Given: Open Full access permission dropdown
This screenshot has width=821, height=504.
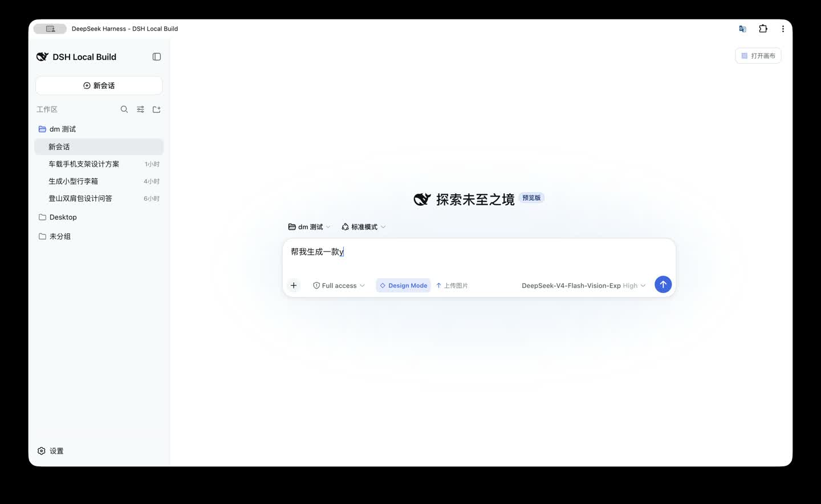Looking at the screenshot, I should [x=339, y=286].
